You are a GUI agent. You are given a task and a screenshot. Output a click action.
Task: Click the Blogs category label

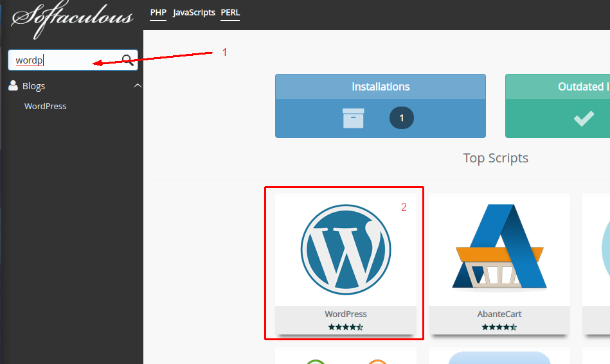point(33,86)
